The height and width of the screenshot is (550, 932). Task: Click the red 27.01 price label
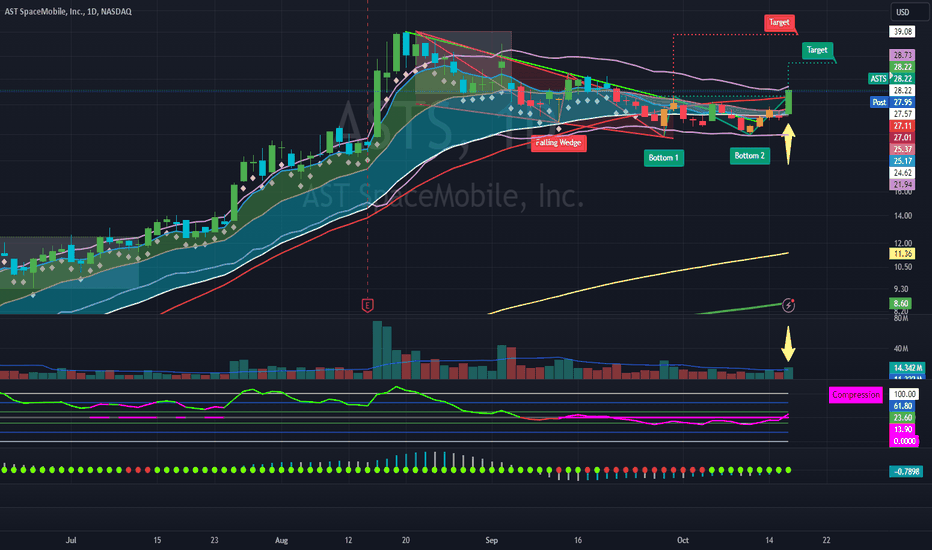tap(902, 137)
